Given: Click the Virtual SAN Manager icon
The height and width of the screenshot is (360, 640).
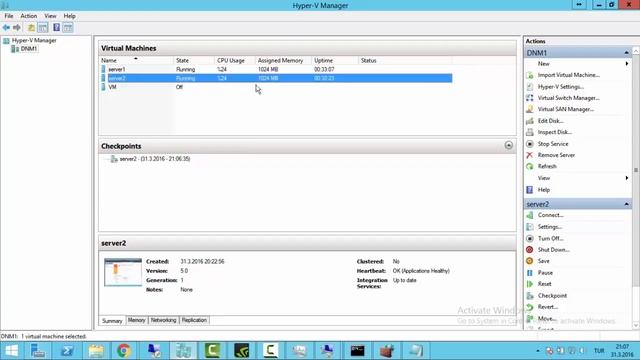Looking at the screenshot, I should pyautogui.click(x=530, y=109).
